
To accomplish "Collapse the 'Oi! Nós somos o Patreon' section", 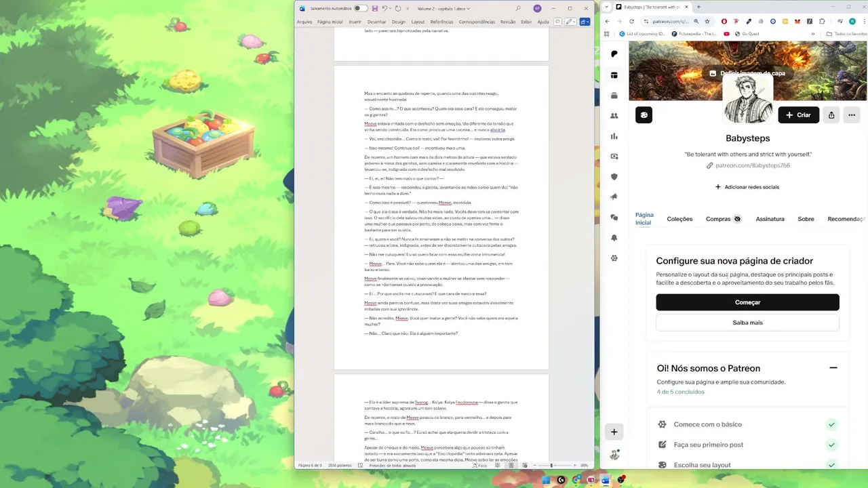I will [833, 368].
